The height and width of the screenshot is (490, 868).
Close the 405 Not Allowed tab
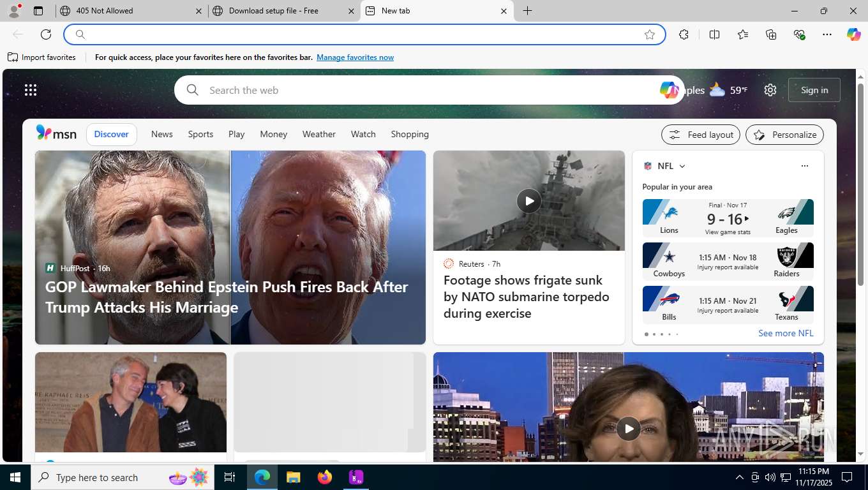198,11
